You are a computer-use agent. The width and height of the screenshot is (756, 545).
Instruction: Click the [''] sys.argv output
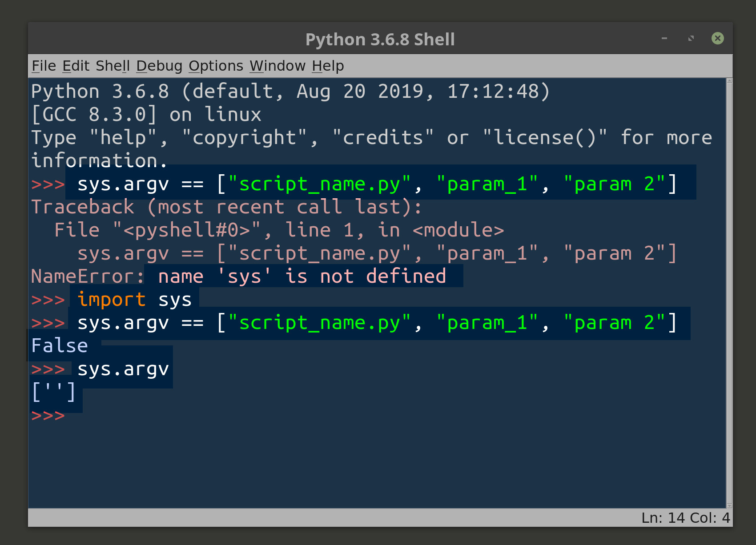[53, 392]
